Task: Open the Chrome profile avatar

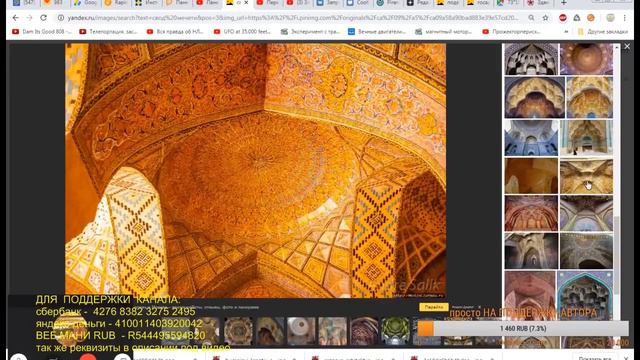Action: click(x=611, y=18)
